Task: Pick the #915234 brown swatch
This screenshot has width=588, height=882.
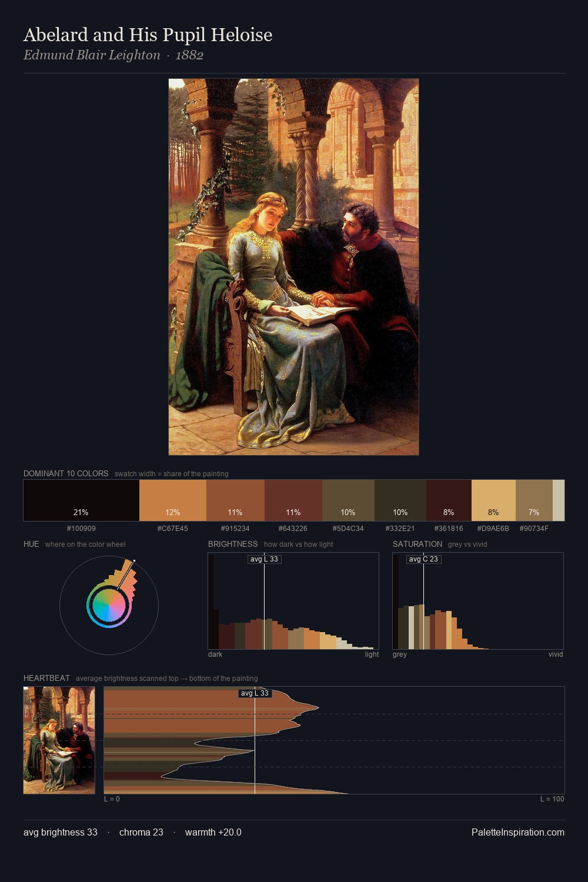Action: point(235,500)
